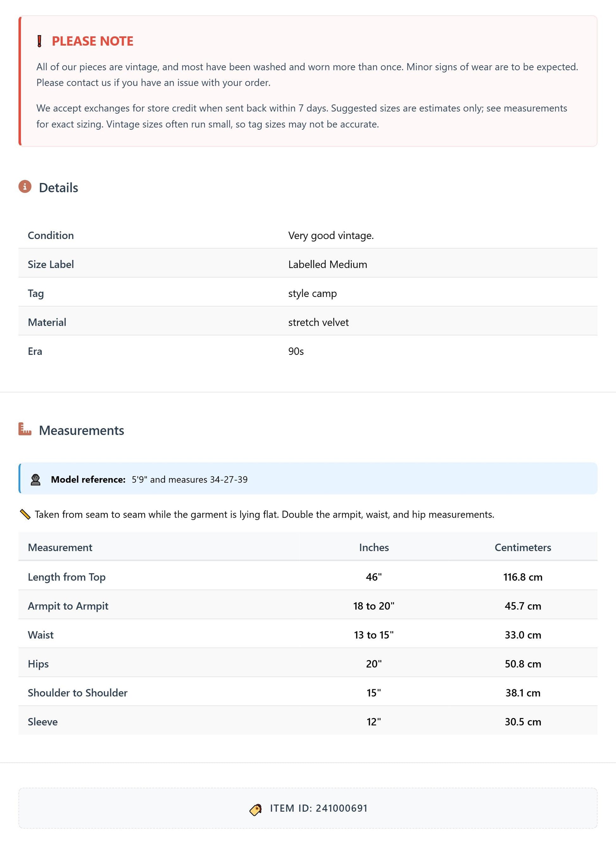Image resolution: width=616 pixels, height=844 pixels.
Task: Select the Inches column header
Action: tap(374, 547)
